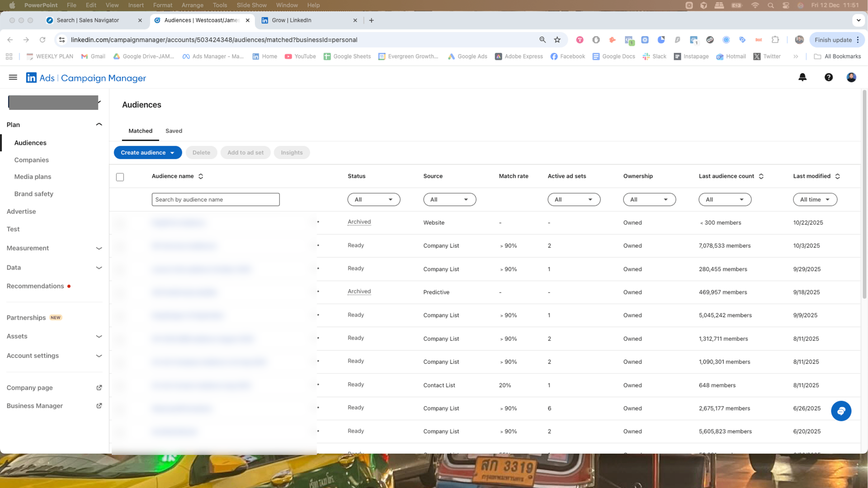Click the Finish update button
Viewport: 868px width, 488px height.
point(837,40)
